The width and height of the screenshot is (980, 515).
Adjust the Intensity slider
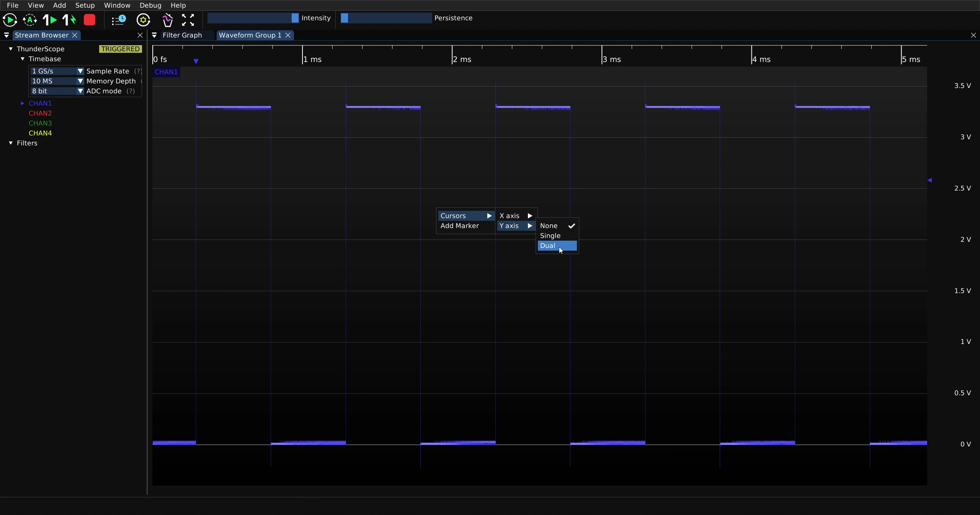(x=253, y=18)
